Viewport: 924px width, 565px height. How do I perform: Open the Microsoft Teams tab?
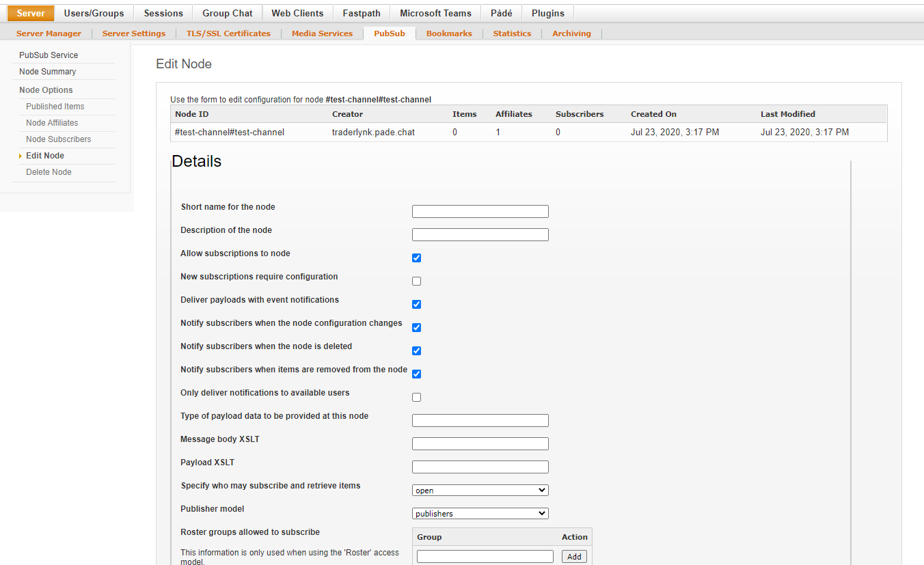435,12
